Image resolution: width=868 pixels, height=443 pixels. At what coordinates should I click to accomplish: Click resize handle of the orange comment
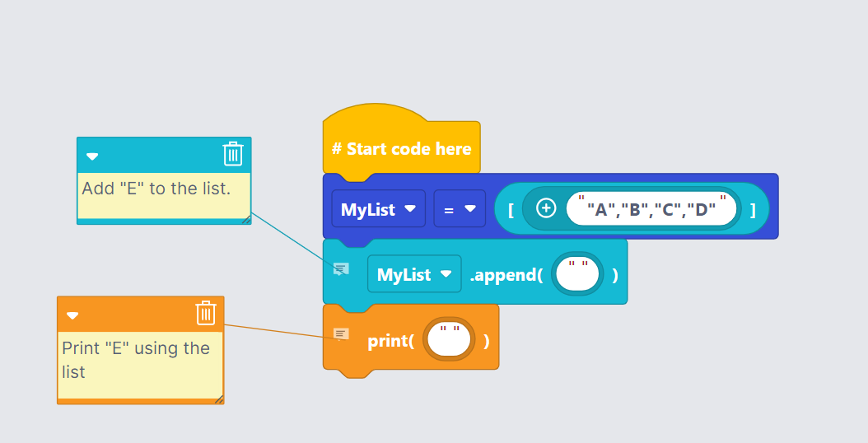click(218, 399)
